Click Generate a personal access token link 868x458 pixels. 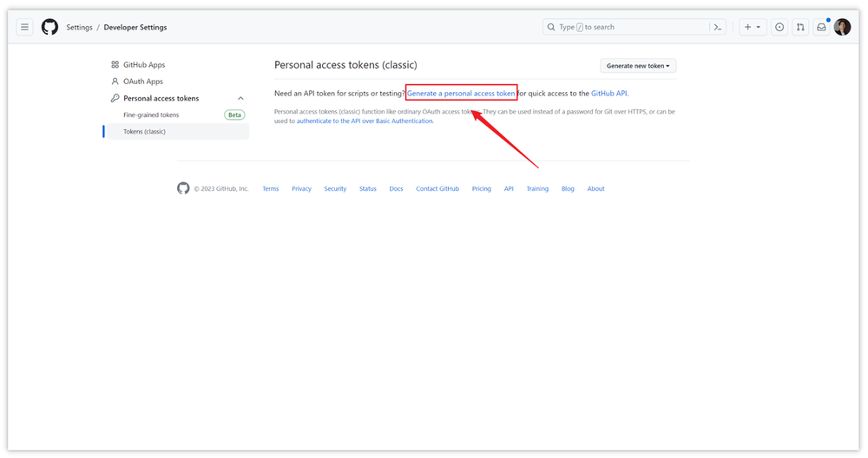point(461,93)
